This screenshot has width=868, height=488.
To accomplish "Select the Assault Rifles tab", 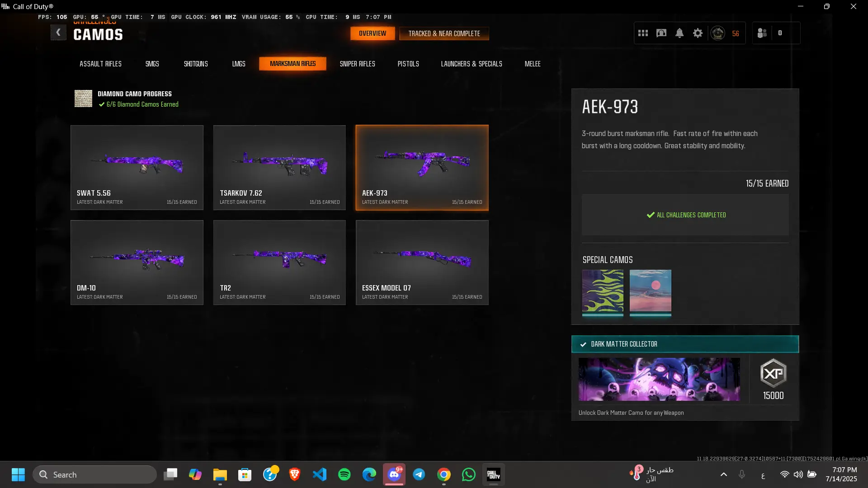I will coord(100,64).
